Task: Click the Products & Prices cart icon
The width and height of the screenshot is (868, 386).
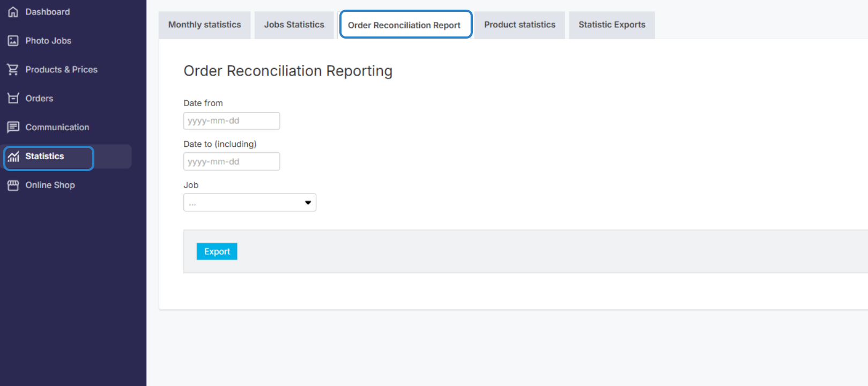Action: pyautogui.click(x=13, y=70)
